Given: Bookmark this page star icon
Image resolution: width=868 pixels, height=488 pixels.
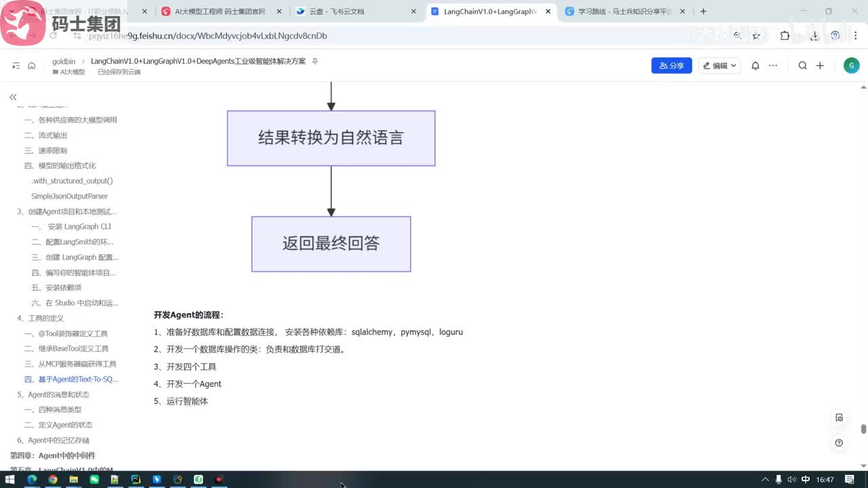Looking at the screenshot, I should click(756, 36).
